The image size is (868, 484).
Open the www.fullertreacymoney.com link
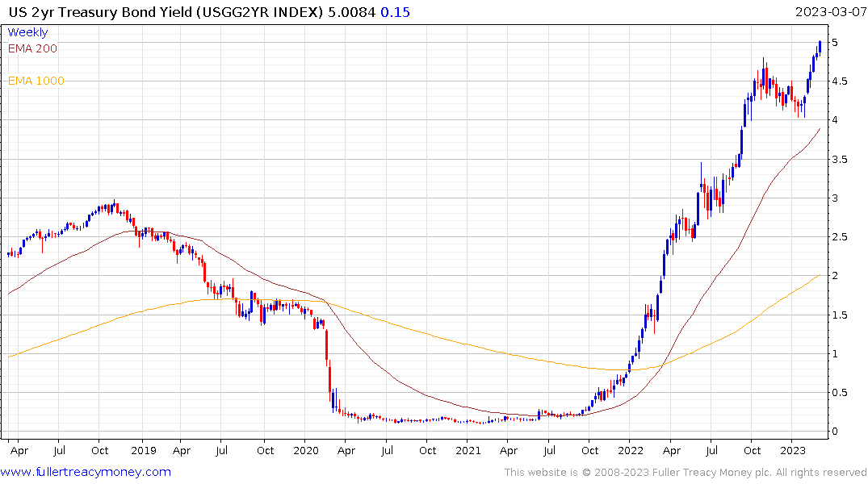pyautogui.click(x=86, y=472)
